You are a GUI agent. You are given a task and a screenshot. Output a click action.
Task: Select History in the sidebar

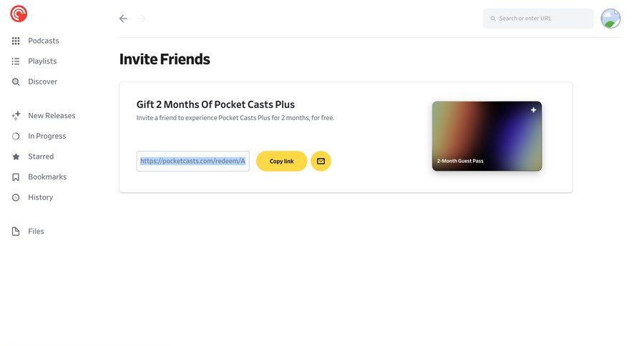click(40, 197)
